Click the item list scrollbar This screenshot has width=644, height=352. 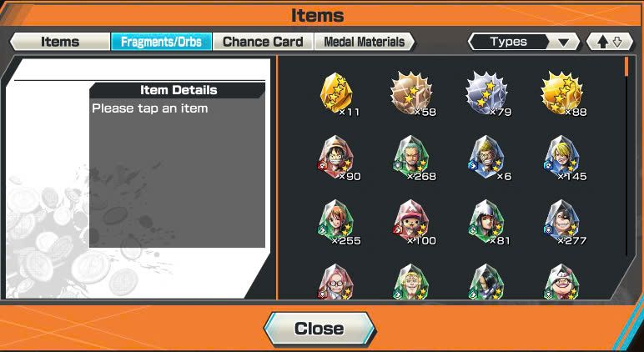(626, 156)
